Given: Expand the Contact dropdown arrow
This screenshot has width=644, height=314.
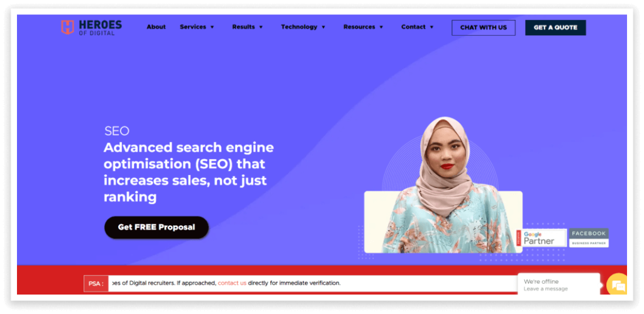Looking at the screenshot, I should click(431, 27).
